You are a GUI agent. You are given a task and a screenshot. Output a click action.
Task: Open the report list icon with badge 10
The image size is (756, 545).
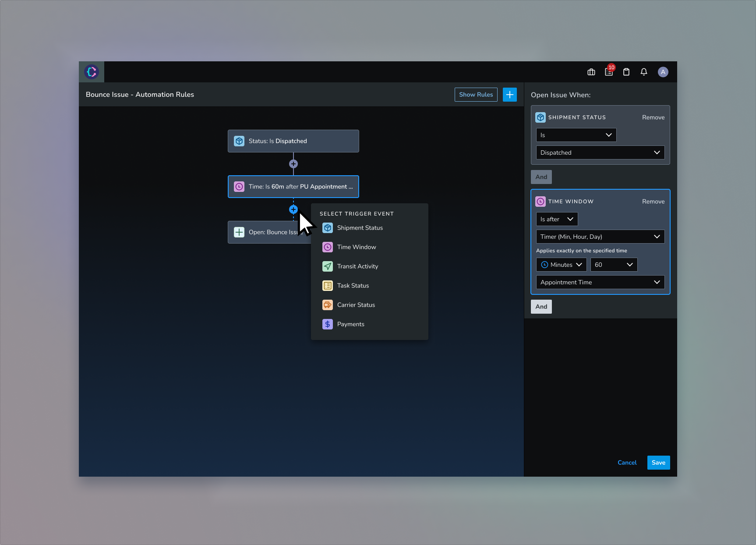tap(609, 72)
